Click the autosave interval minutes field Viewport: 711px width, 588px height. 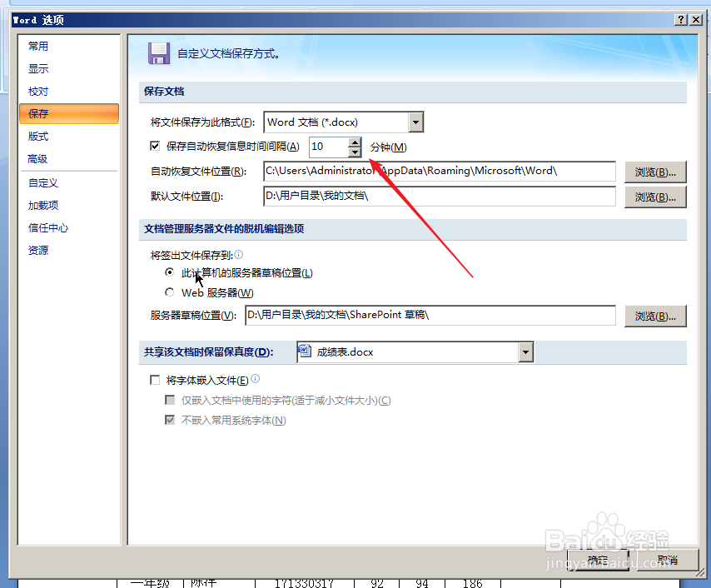click(329, 147)
